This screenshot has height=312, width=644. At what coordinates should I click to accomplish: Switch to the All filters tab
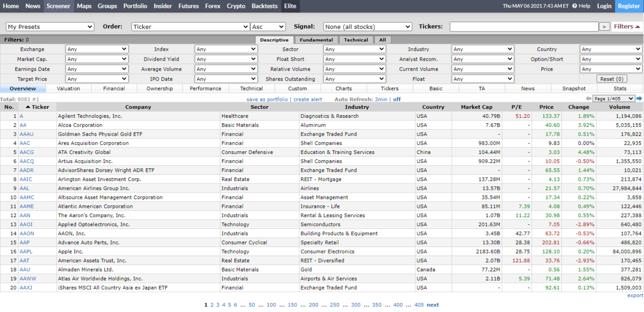[382, 40]
